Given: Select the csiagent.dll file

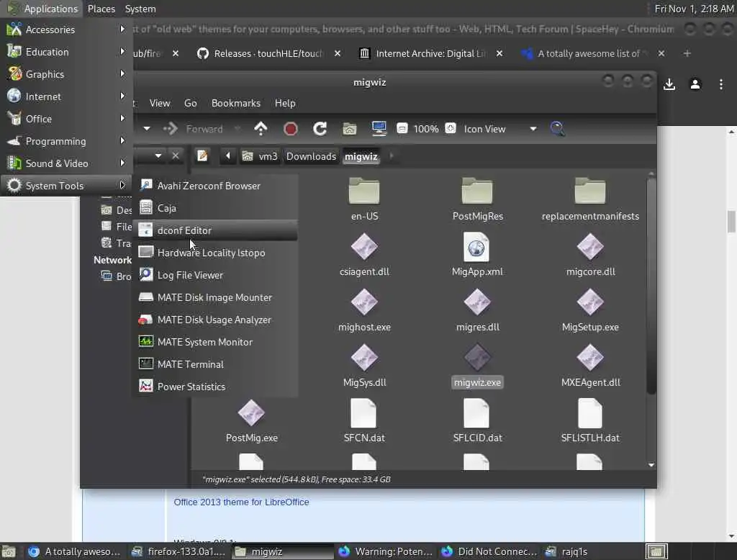Looking at the screenshot, I should [364, 254].
